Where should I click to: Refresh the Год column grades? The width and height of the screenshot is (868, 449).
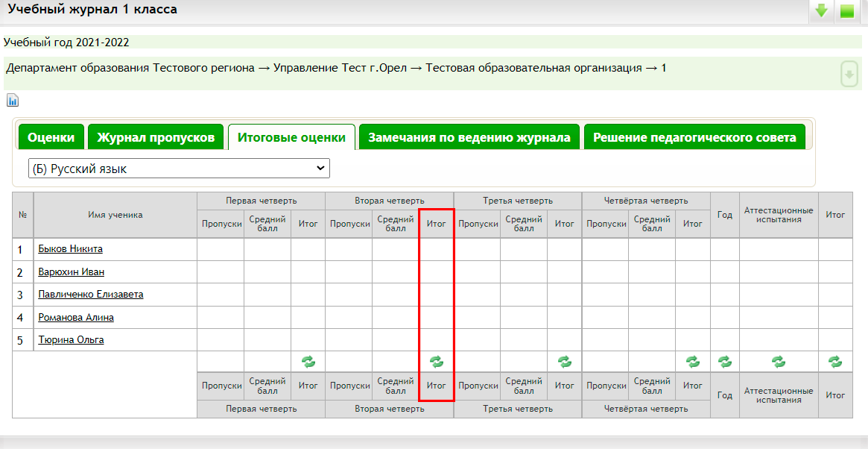point(724,362)
